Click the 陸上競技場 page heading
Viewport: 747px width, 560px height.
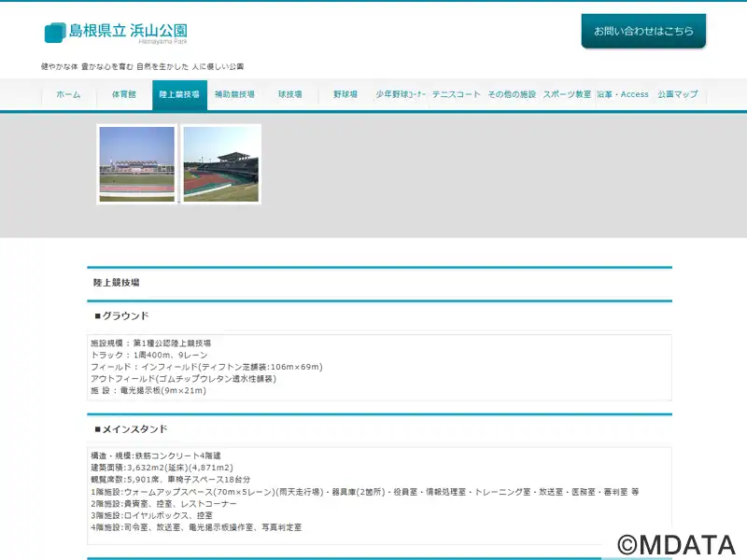coord(116,283)
